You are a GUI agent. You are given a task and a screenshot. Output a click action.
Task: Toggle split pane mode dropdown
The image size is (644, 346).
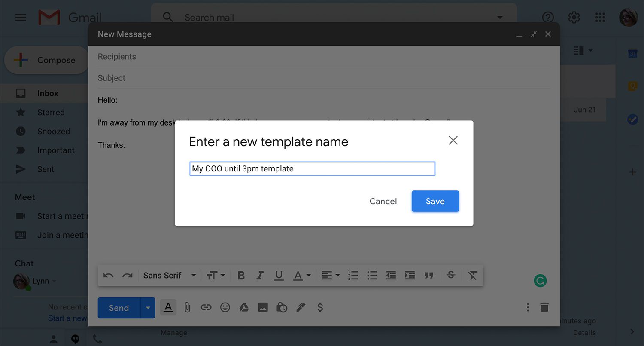pos(583,51)
